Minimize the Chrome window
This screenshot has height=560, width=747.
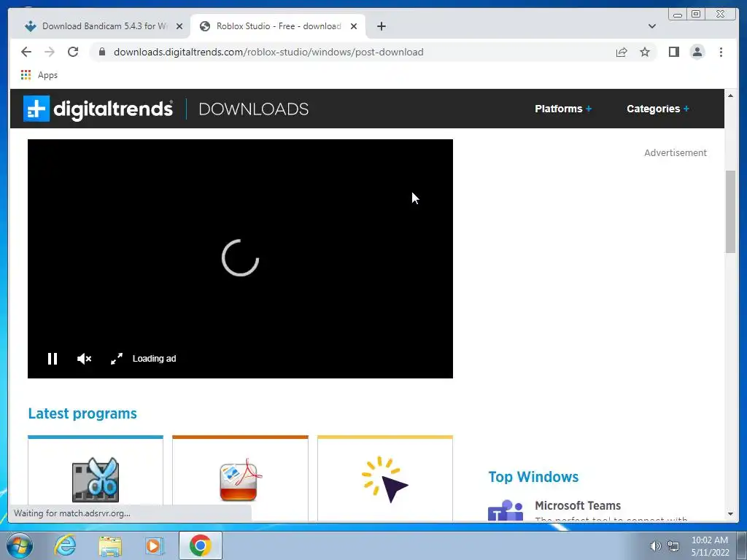click(x=678, y=15)
